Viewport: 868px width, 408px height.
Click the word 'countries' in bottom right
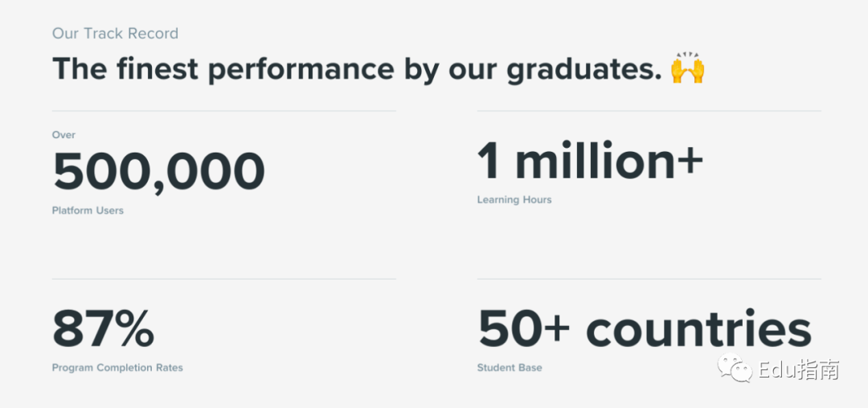(698, 329)
